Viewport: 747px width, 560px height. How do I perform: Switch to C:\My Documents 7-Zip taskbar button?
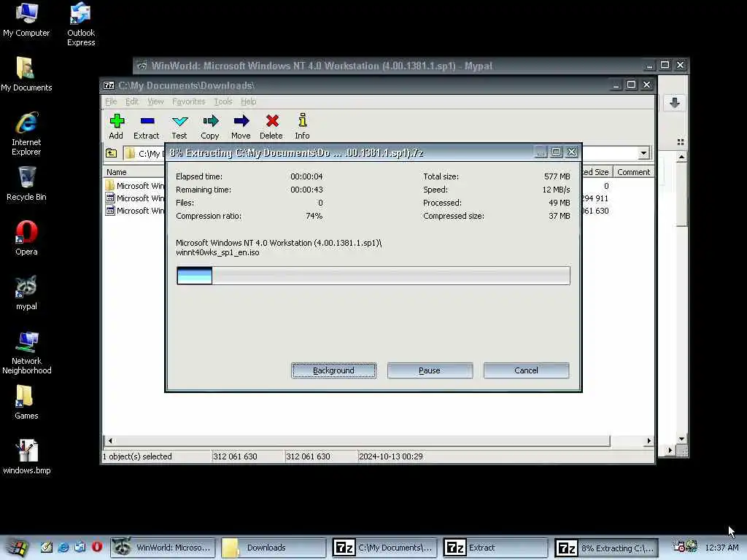[384, 548]
